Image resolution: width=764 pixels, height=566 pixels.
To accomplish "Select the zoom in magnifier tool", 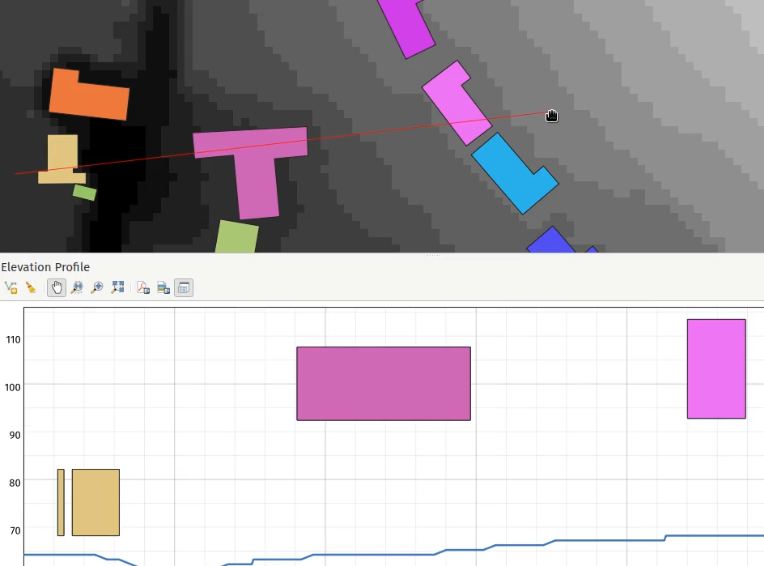I will coord(97,288).
